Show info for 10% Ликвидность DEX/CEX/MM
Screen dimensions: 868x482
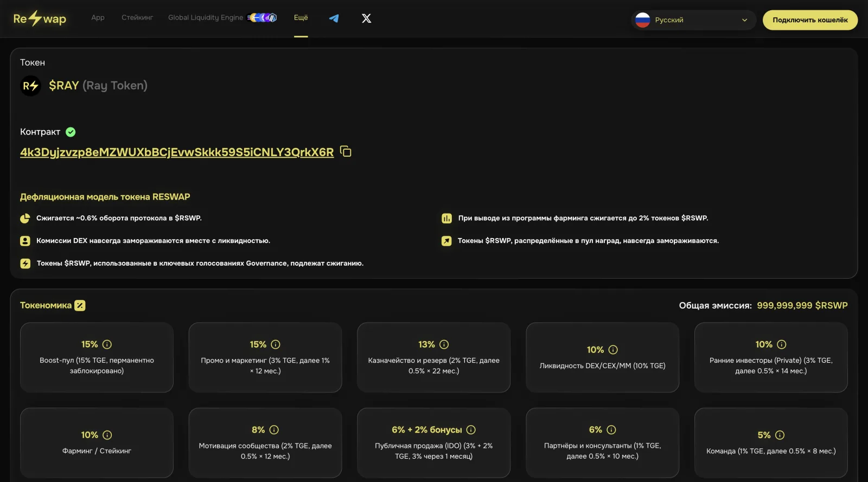click(613, 350)
